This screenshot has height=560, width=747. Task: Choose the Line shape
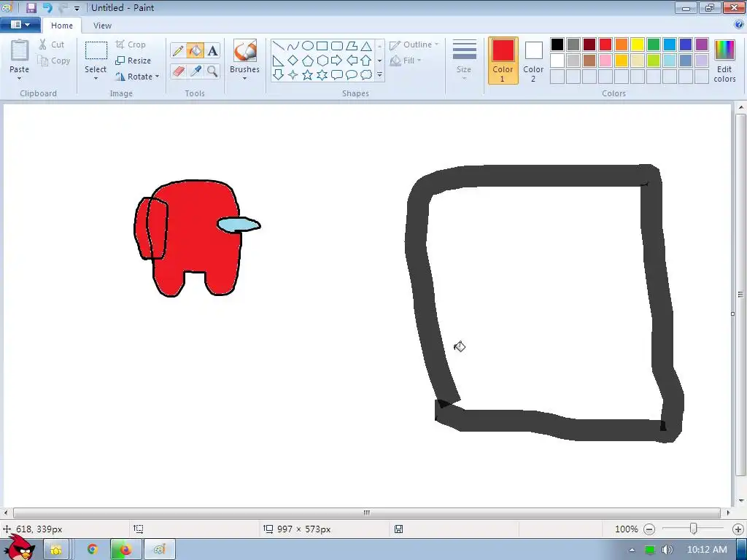(x=278, y=46)
